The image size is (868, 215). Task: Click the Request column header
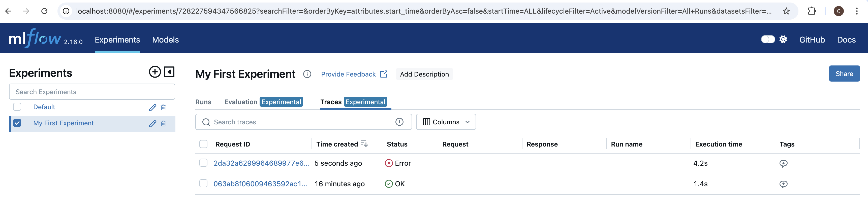click(x=455, y=144)
